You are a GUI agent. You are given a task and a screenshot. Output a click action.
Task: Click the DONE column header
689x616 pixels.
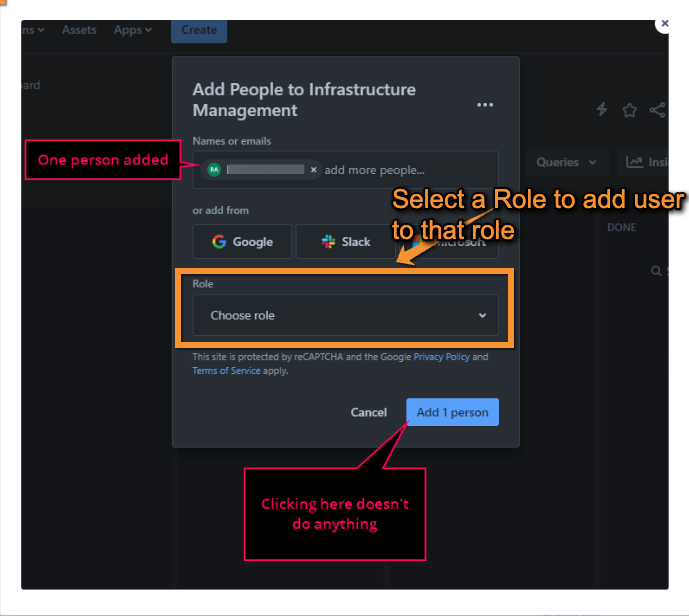point(621,228)
